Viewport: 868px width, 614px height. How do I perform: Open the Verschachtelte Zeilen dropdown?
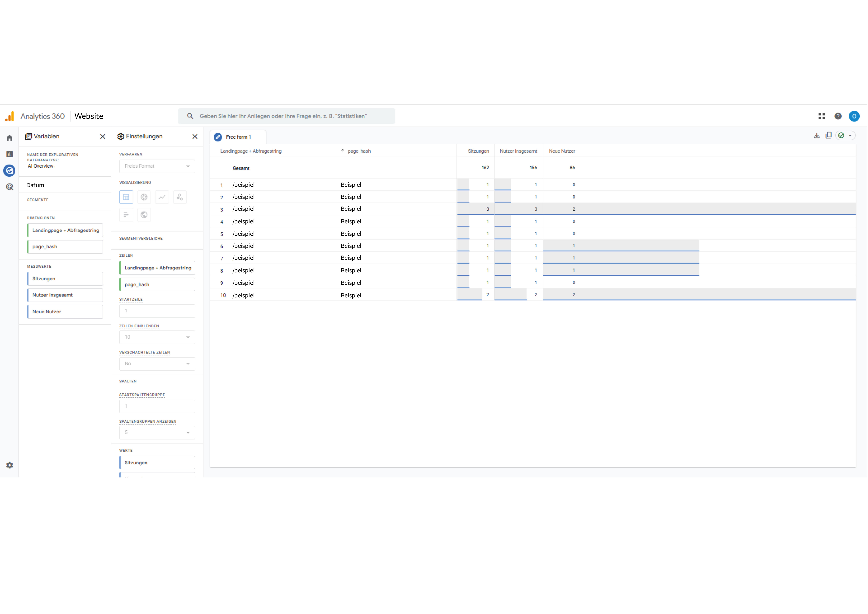(157, 364)
